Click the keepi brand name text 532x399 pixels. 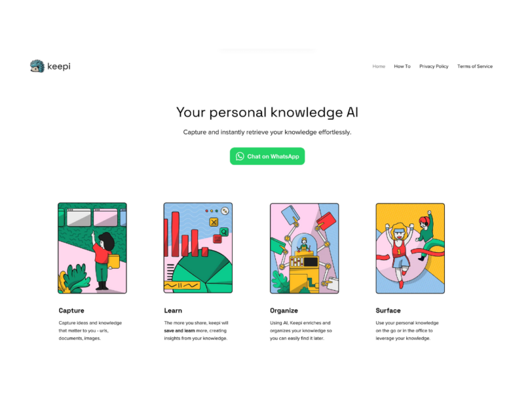tap(59, 66)
